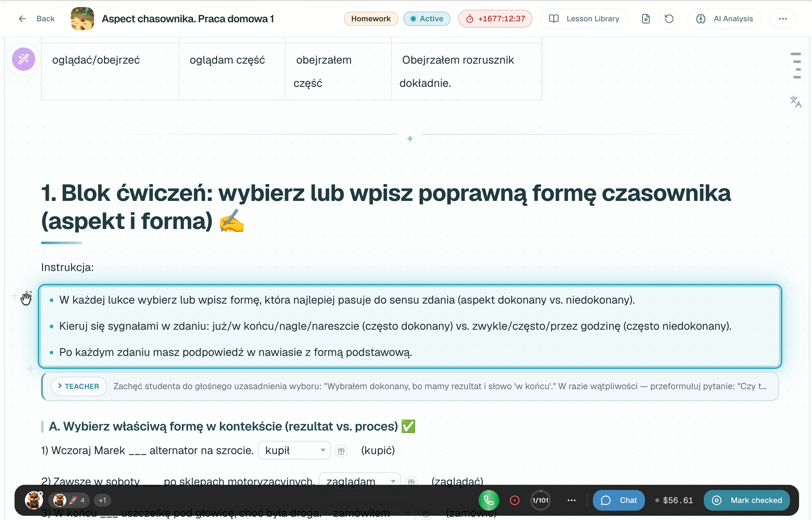The image size is (812, 520).
Task: Click the teacher note text starting 'Zachęć studenta'
Action: pos(440,386)
